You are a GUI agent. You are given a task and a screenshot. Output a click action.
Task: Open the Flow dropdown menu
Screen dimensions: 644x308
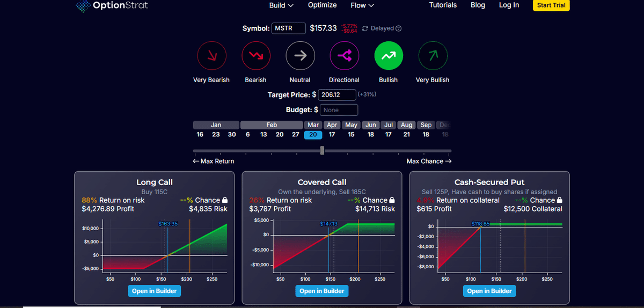(362, 5)
